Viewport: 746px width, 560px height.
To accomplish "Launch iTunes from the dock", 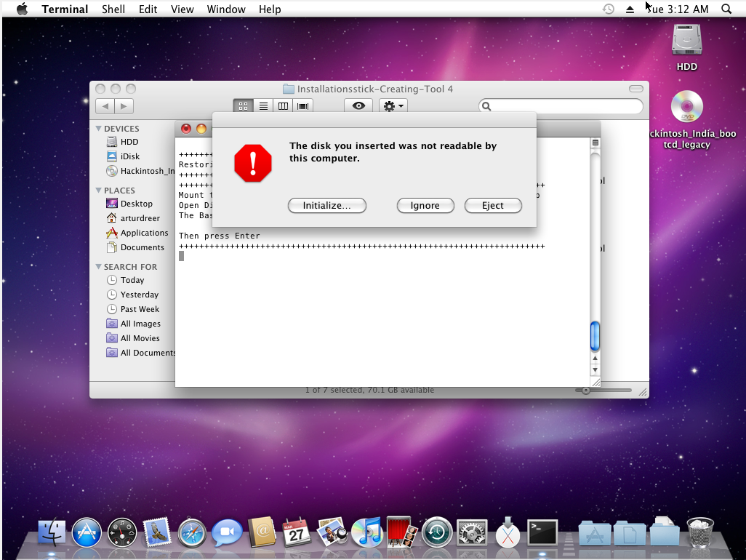I will point(367,533).
